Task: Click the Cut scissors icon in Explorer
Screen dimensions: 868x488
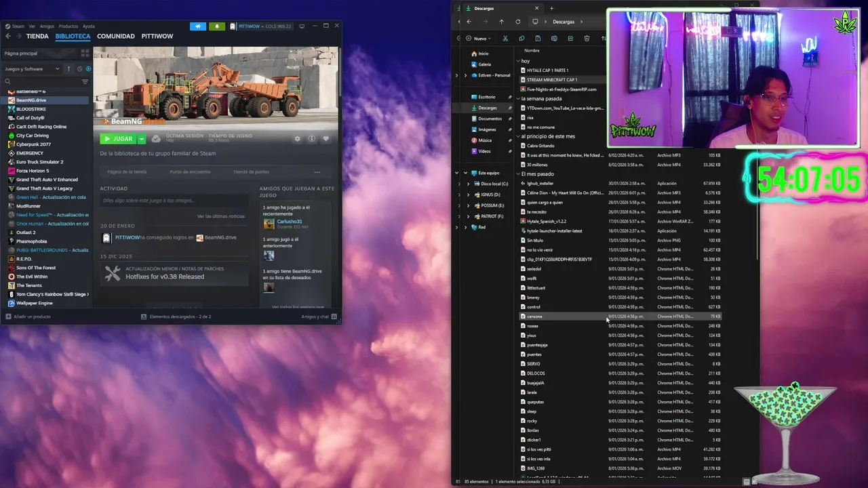Action: [x=505, y=39]
